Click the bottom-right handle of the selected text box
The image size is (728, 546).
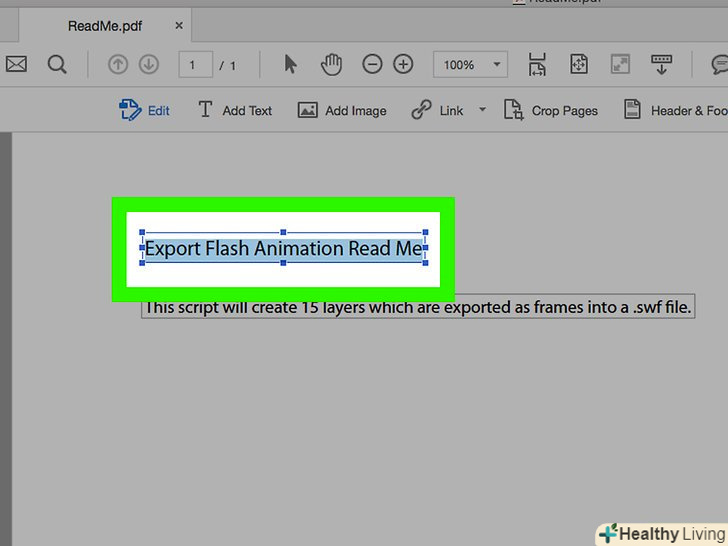click(x=425, y=263)
